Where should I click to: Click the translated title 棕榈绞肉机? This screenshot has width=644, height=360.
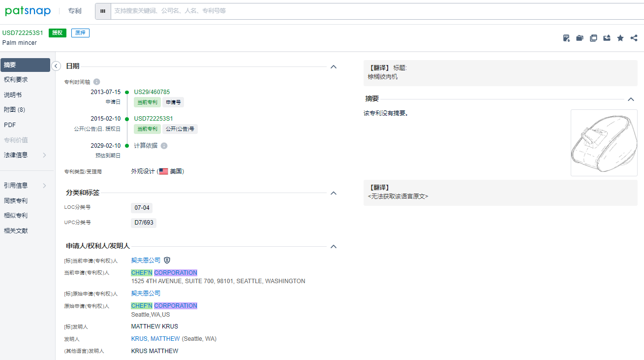point(383,77)
